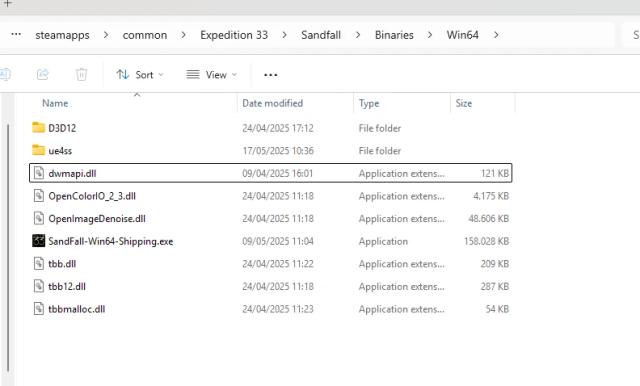The width and height of the screenshot is (640, 386).
Task: Sort by the Size column header
Action: pyautogui.click(x=464, y=103)
